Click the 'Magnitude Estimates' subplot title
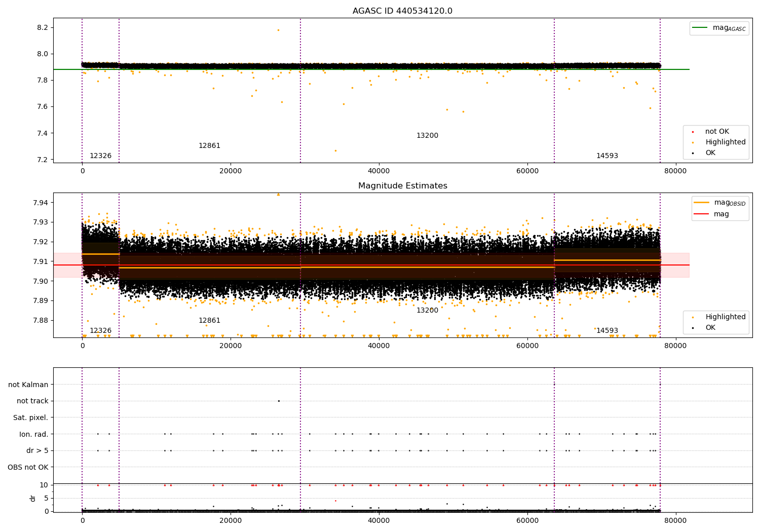Image resolution: width=760 pixels, height=532 pixels. pos(402,186)
